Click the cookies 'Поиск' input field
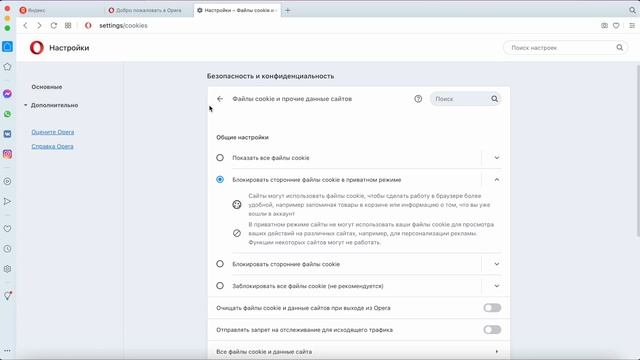The image size is (640, 360). (x=465, y=99)
